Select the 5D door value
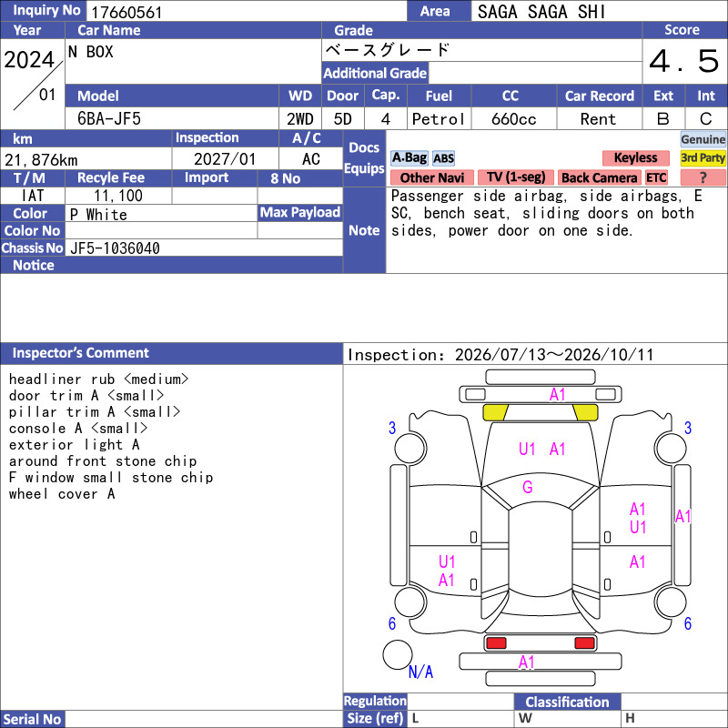 coord(343,119)
